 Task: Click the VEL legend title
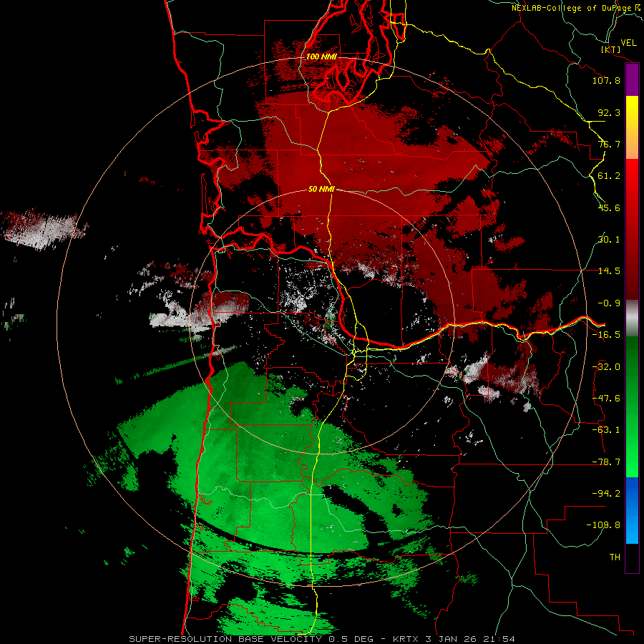pos(628,43)
